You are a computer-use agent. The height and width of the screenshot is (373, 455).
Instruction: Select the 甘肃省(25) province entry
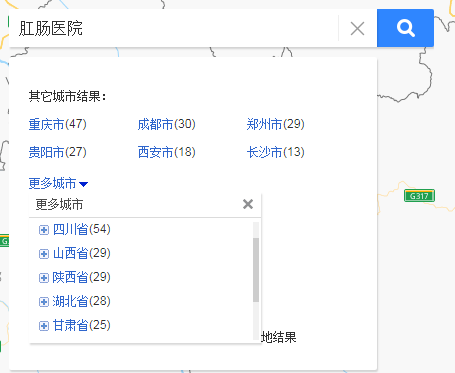pyautogui.click(x=82, y=326)
